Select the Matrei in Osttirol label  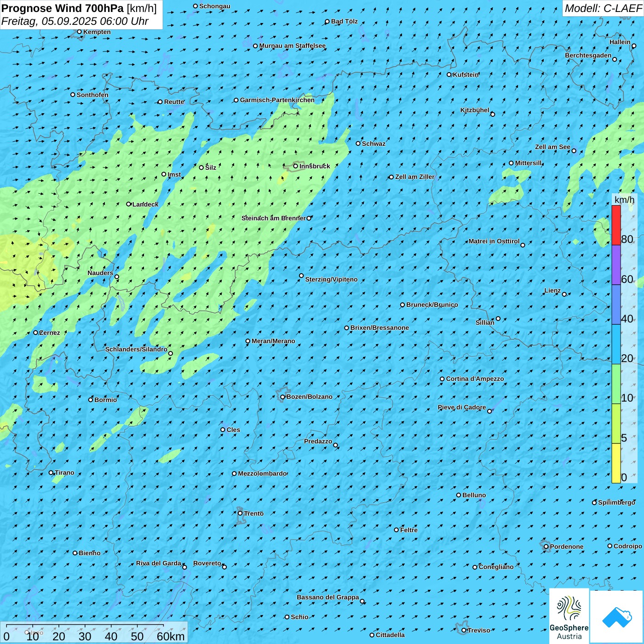494,241
